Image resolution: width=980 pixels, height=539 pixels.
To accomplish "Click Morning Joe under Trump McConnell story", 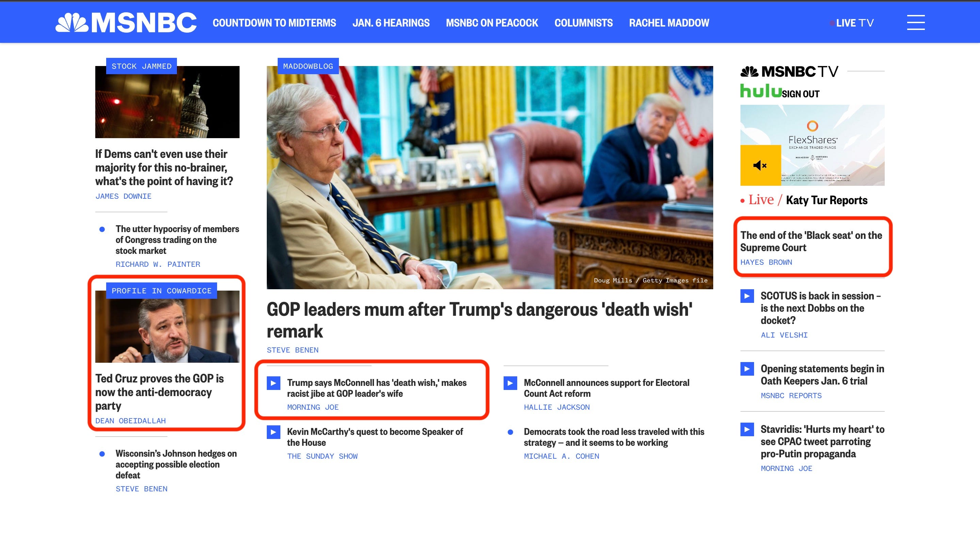I will tap(313, 407).
